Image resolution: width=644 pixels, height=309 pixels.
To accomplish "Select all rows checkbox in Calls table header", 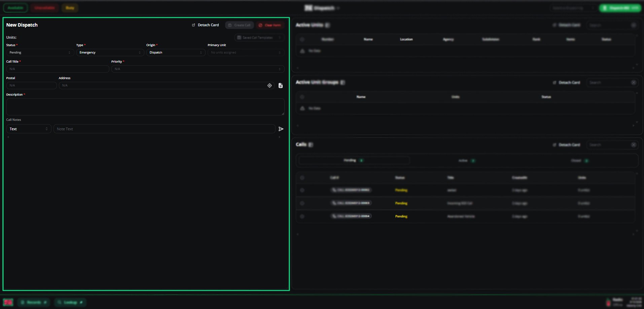I will point(302,178).
